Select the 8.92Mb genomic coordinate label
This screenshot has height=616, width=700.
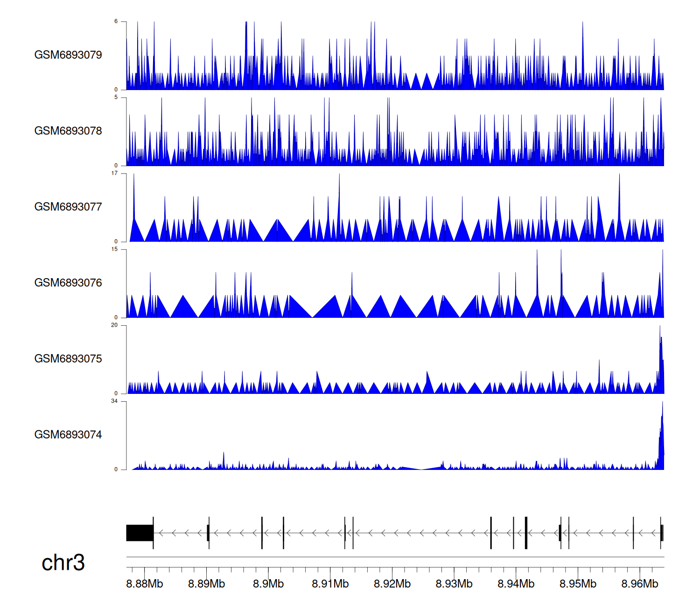click(392, 584)
